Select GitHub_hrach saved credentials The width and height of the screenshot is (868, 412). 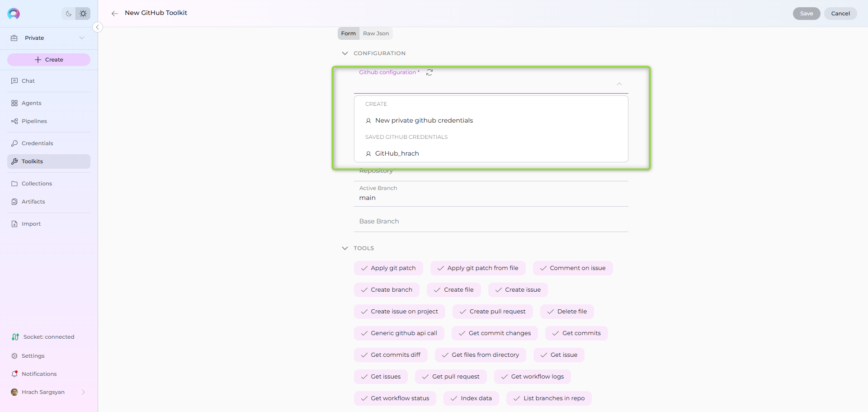coord(491,154)
